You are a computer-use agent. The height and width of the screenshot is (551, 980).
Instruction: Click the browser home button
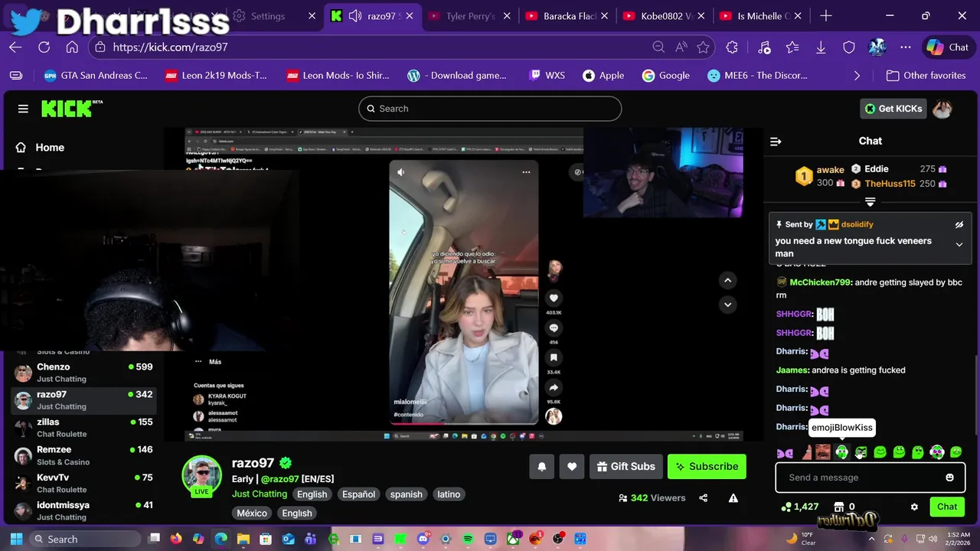[x=72, y=47]
